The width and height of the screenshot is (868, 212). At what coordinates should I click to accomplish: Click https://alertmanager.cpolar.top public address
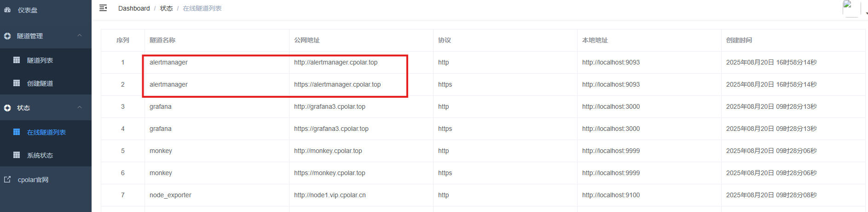337,84
